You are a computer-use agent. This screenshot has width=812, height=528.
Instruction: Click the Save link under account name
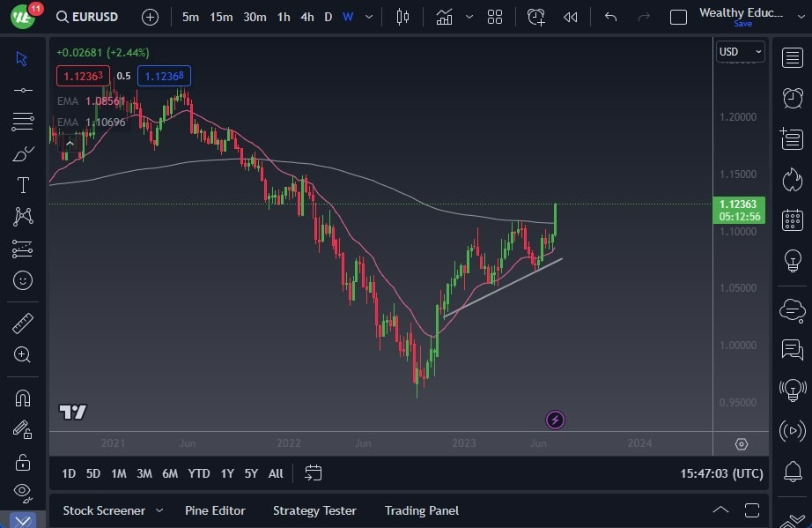(742, 24)
